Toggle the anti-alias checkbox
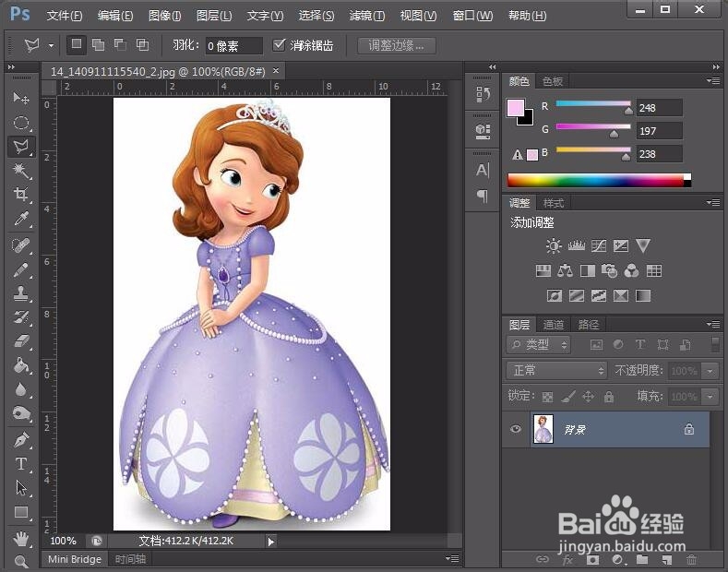 tap(279, 44)
